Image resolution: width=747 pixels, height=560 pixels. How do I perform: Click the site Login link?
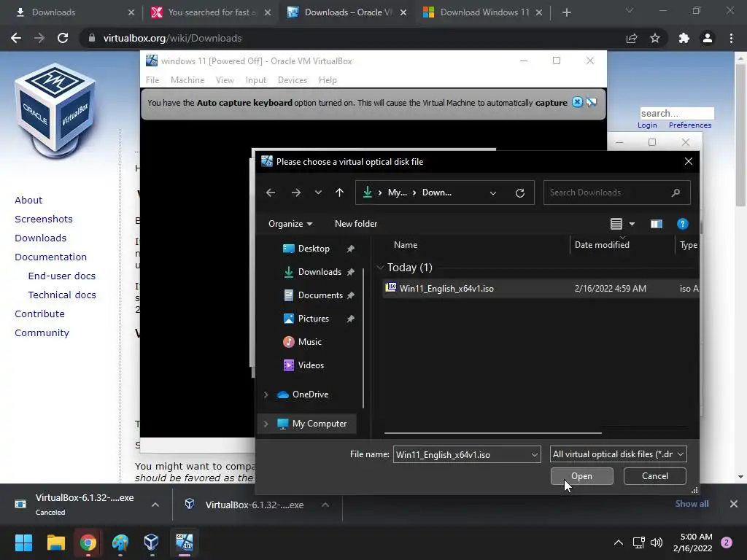(x=647, y=125)
